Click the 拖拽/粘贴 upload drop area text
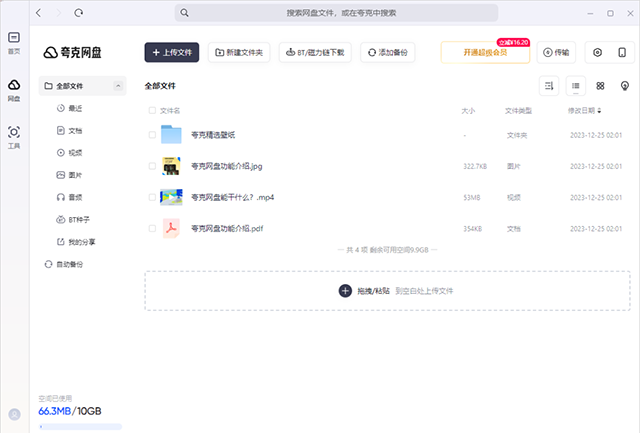Screen dimensions: 640x433 pos(373,291)
